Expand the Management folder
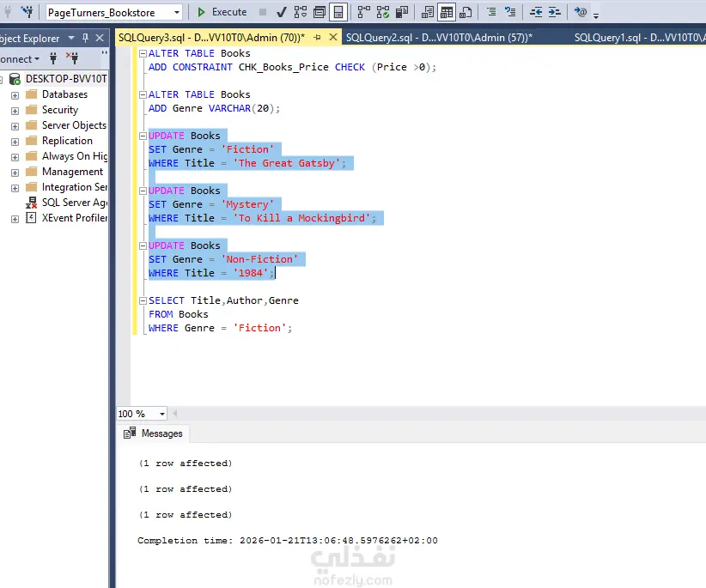Image resolution: width=706 pixels, height=588 pixels. click(15, 173)
